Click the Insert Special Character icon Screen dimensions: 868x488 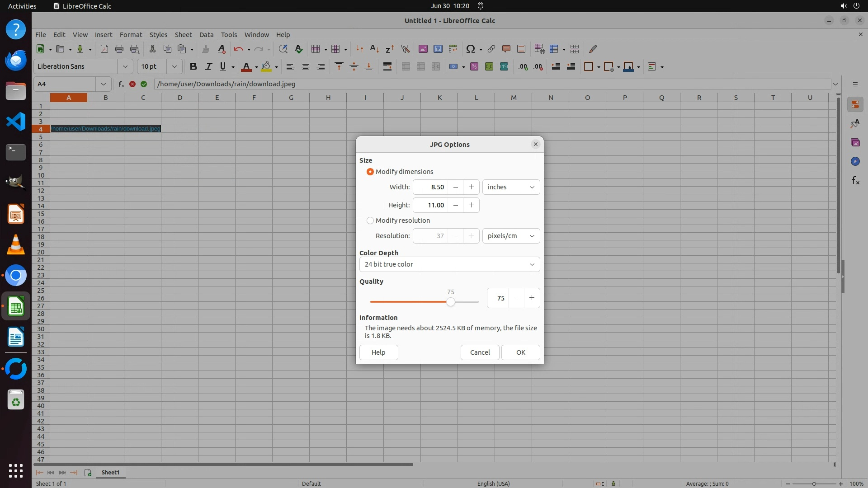pos(470,49)
